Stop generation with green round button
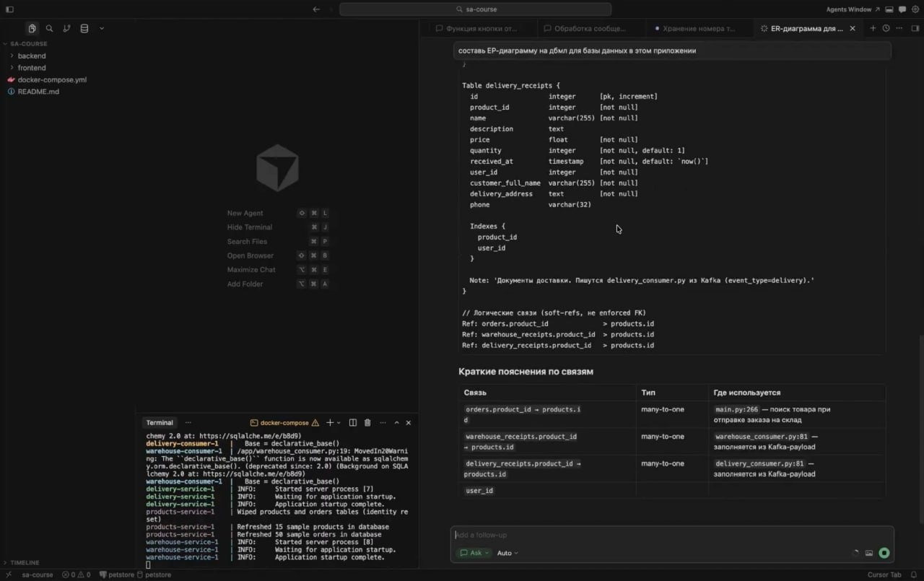The width and height of the screenshot is (924, 581). 884,554
